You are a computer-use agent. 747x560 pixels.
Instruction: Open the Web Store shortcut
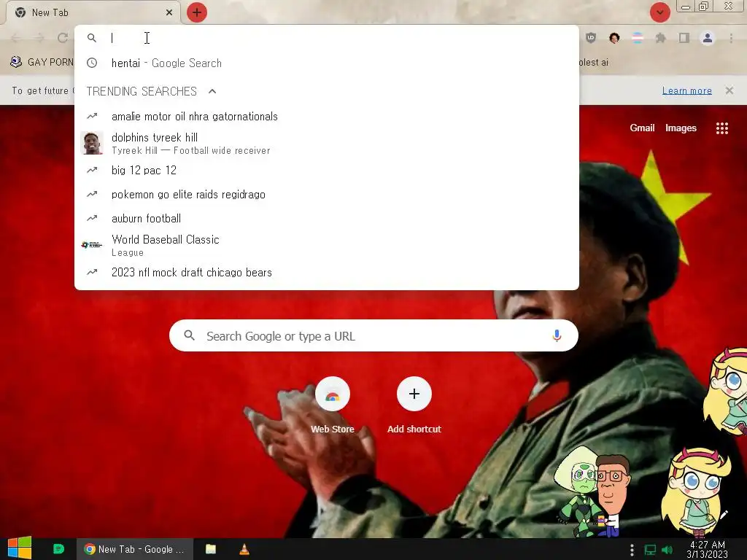333,405
